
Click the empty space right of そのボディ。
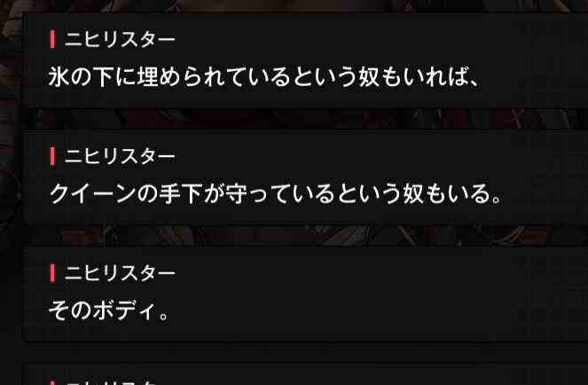(x=375, y=310)
